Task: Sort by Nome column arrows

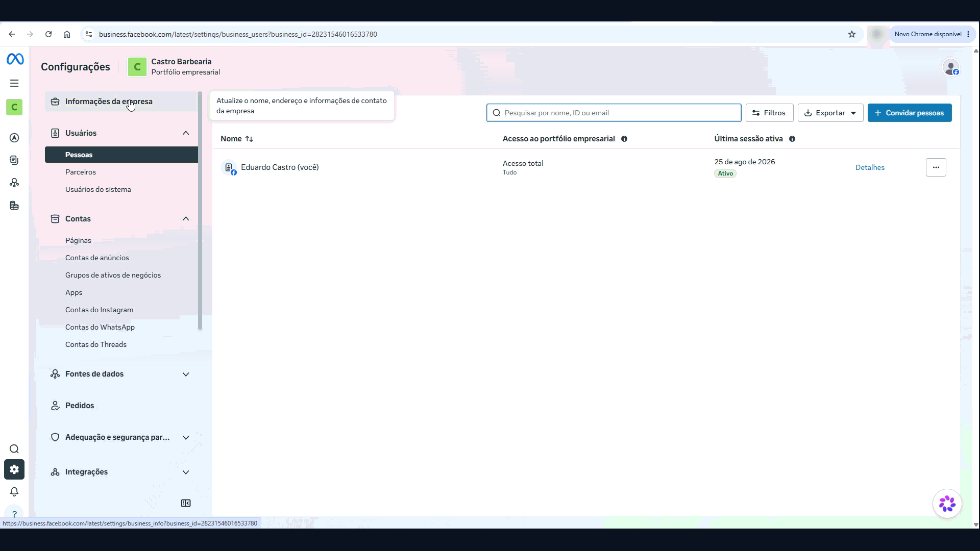Action: (x=249, y=139)
